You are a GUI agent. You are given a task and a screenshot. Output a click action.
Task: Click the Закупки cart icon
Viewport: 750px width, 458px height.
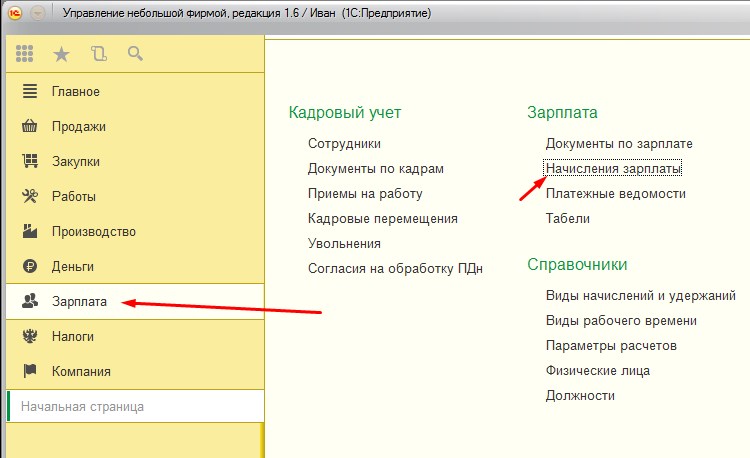click(x=30, y=161)
